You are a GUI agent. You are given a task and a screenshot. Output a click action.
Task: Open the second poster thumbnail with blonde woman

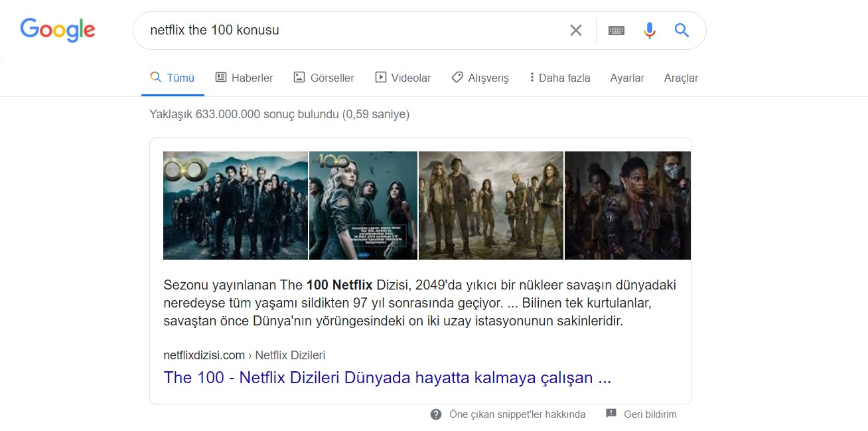click(x=363, y=205)
